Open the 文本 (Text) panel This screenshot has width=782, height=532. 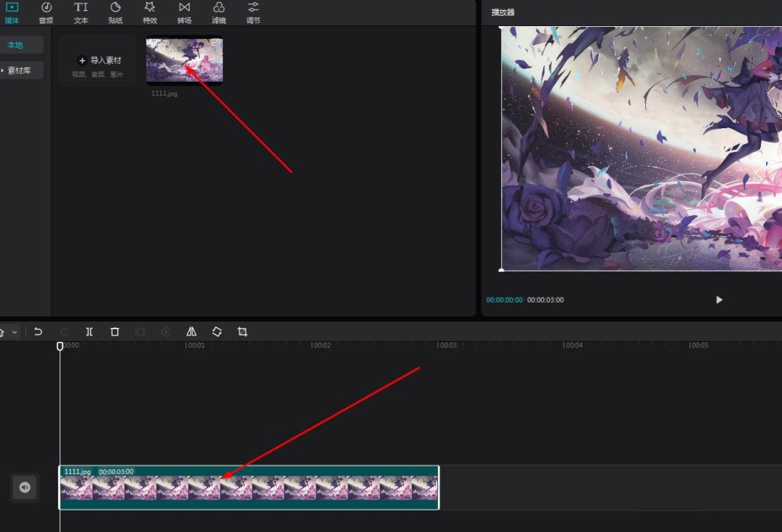pos(80,12)
